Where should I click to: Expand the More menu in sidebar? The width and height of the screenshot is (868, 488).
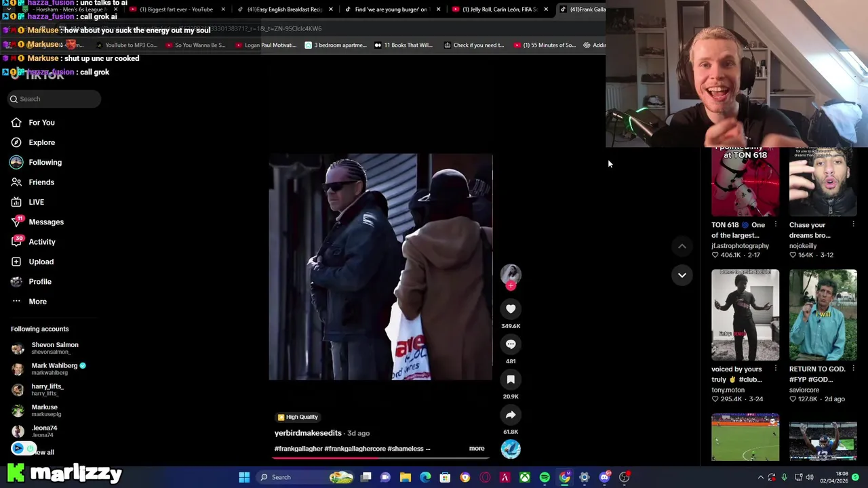click(x=29, y=302)
